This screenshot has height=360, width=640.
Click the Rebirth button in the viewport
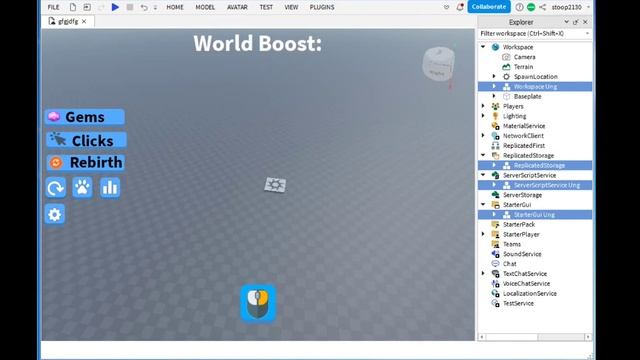(x=86, y=162)
